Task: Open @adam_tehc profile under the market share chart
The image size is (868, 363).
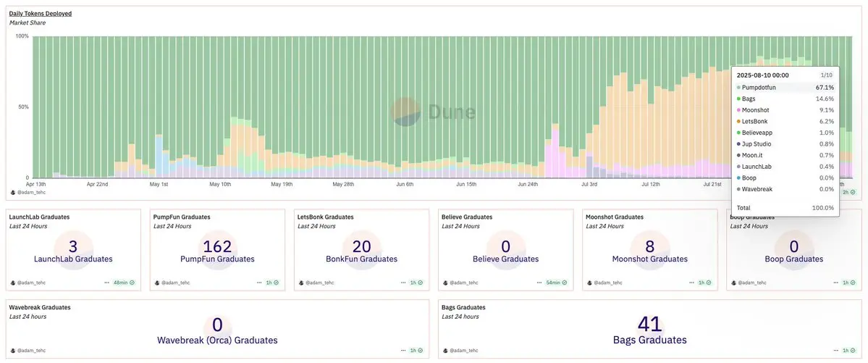Action: point(28,192)
